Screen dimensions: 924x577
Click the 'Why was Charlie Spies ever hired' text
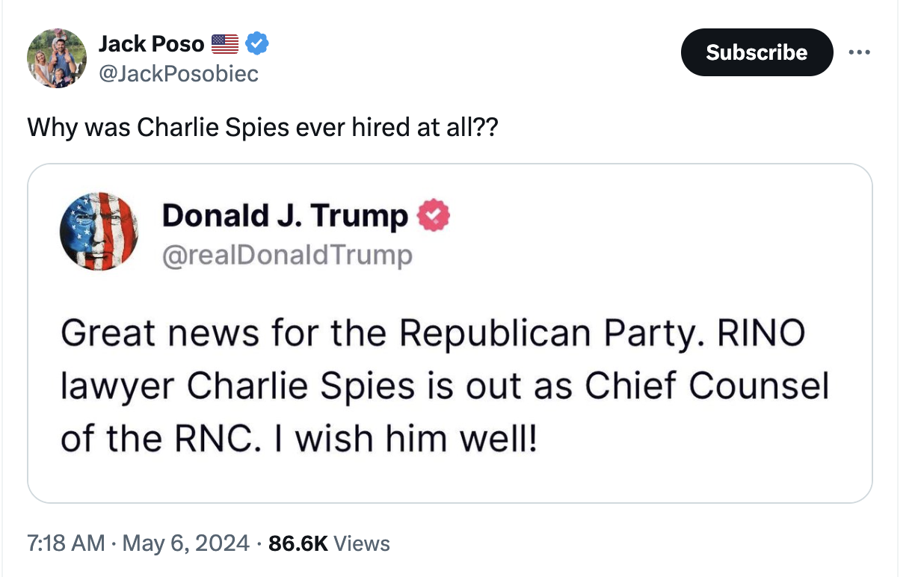[262, 127]
